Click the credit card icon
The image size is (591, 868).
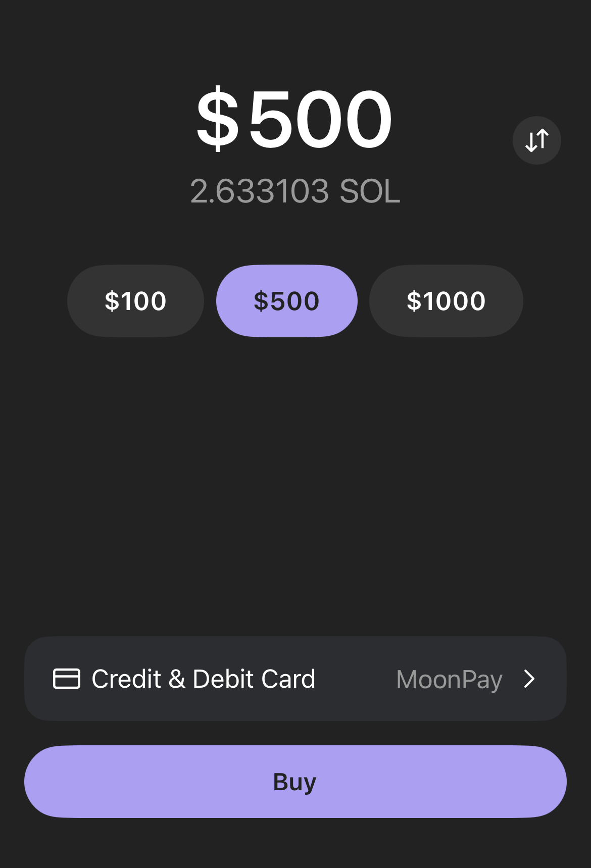pyautogui.click(x=67, y=679)
